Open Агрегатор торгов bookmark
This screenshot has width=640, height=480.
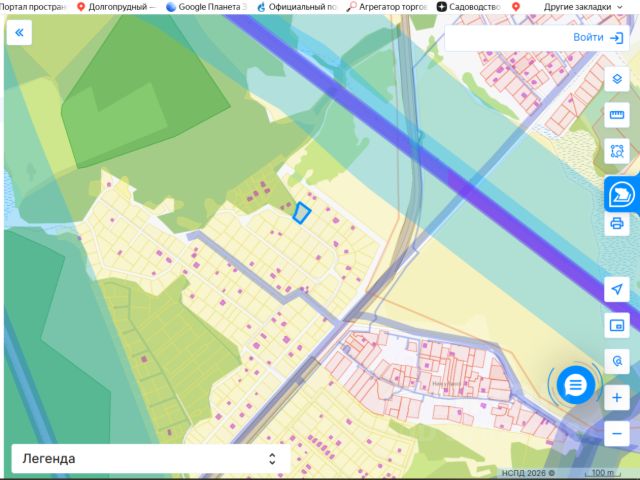[387, 7]
